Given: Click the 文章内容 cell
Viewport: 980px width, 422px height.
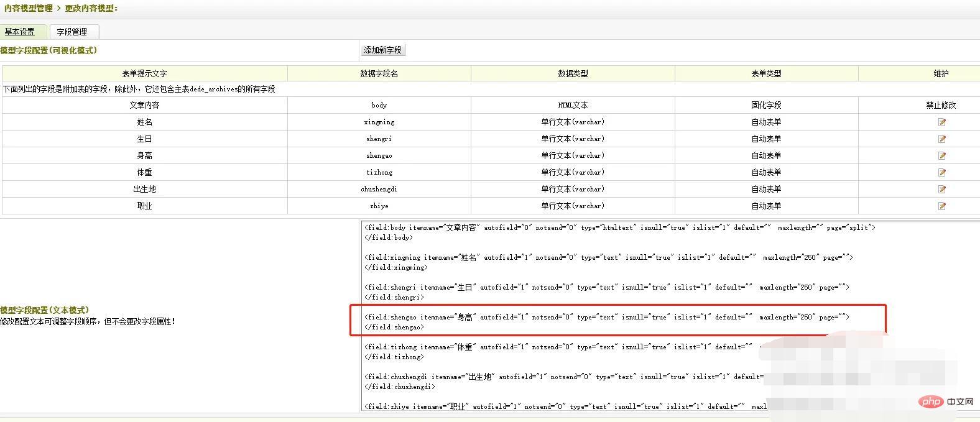Looking at the screenshot, I should 144,105.
